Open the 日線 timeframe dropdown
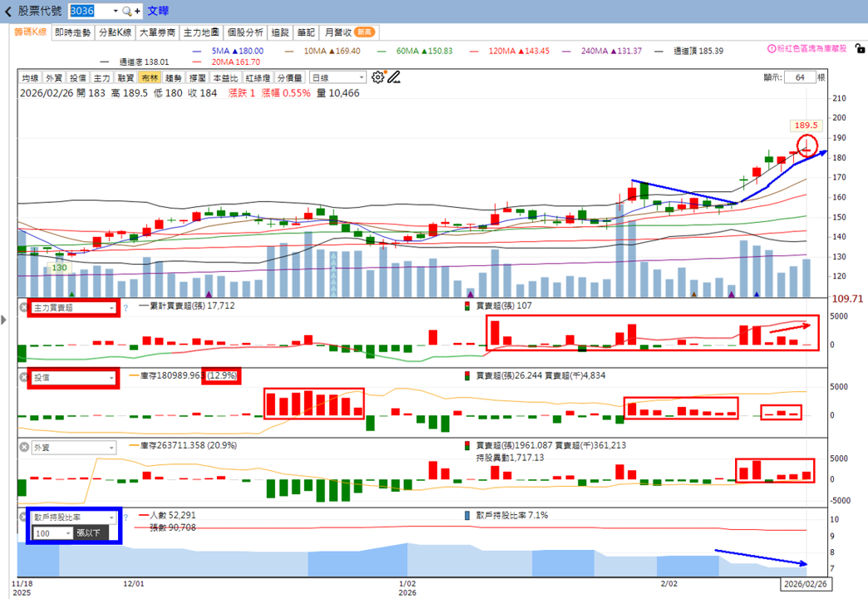 tap(338, 77)
